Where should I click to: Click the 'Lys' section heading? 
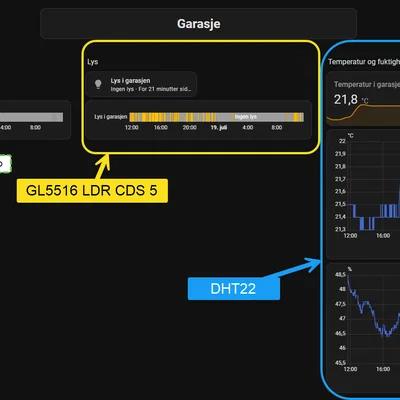(93, 62)
